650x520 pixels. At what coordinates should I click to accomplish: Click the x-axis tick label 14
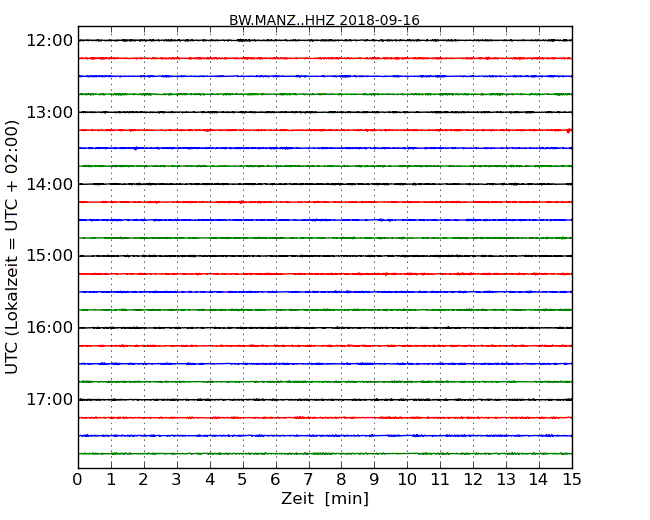(x=538, y=480)
